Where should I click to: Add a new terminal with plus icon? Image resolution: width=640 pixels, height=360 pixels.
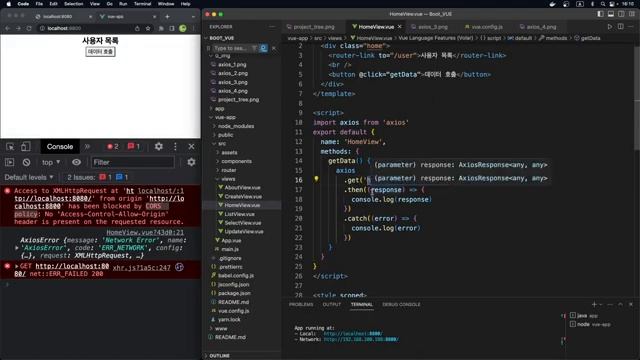(x=594, y=304)
